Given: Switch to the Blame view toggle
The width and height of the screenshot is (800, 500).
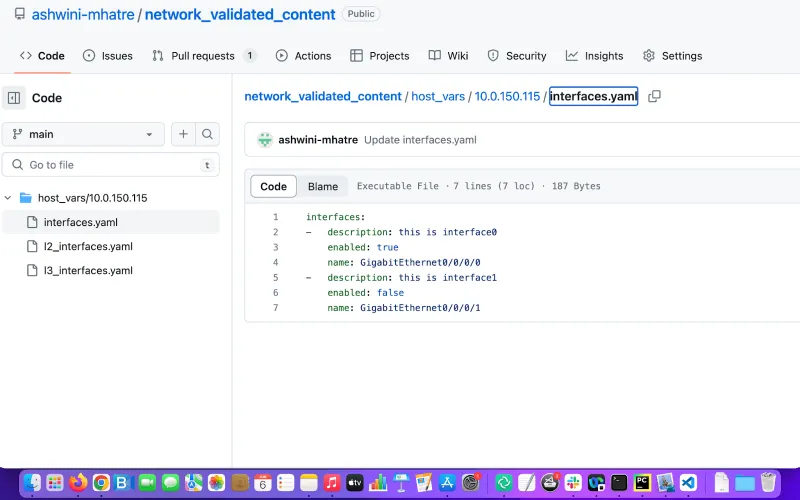Looking at the screenshot, I should click(x=322, y=186).
